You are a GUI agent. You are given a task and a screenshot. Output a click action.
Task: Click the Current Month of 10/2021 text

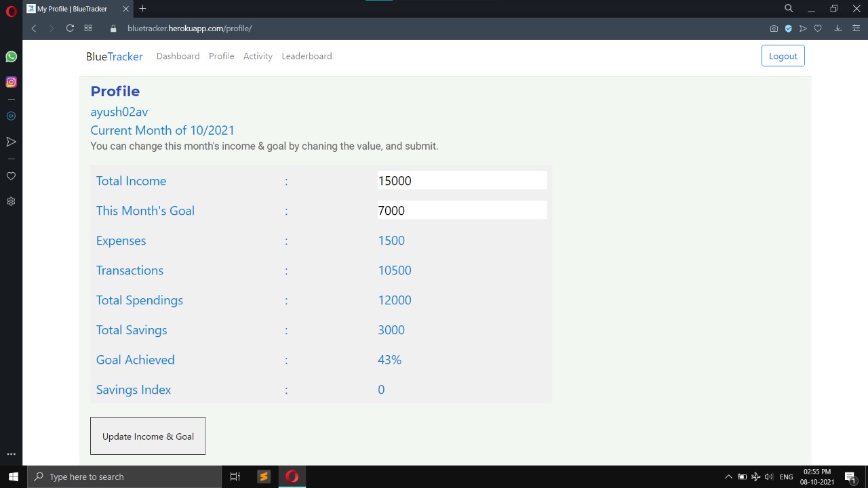tap(163, 130)
